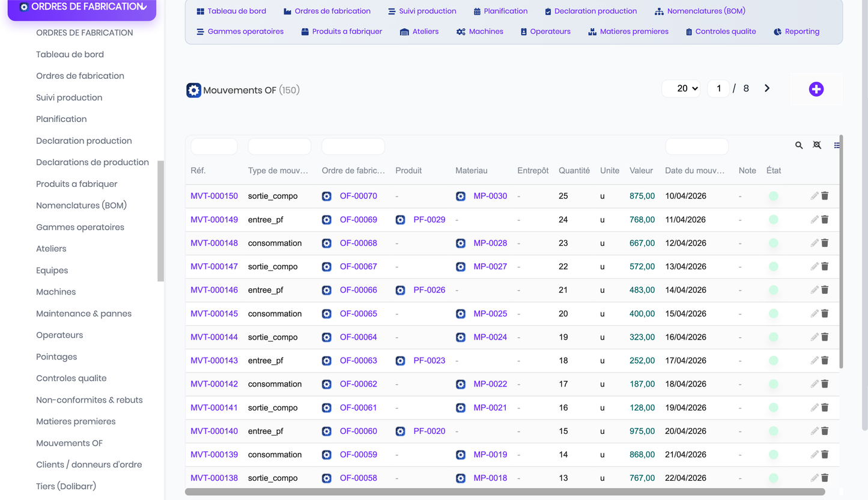The image size is (868, 500).
Task: Click the gear icon beside PF-0029
Action: (x=401, y=220)
